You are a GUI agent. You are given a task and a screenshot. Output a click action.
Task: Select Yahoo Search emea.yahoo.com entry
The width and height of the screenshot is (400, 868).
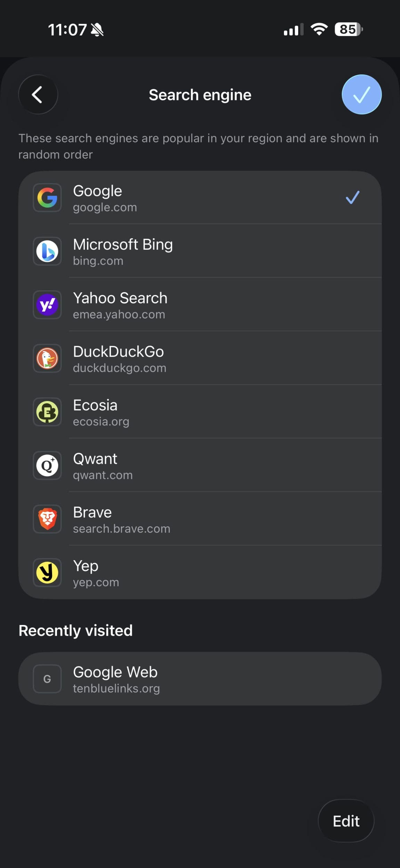(x=200, y=305)
